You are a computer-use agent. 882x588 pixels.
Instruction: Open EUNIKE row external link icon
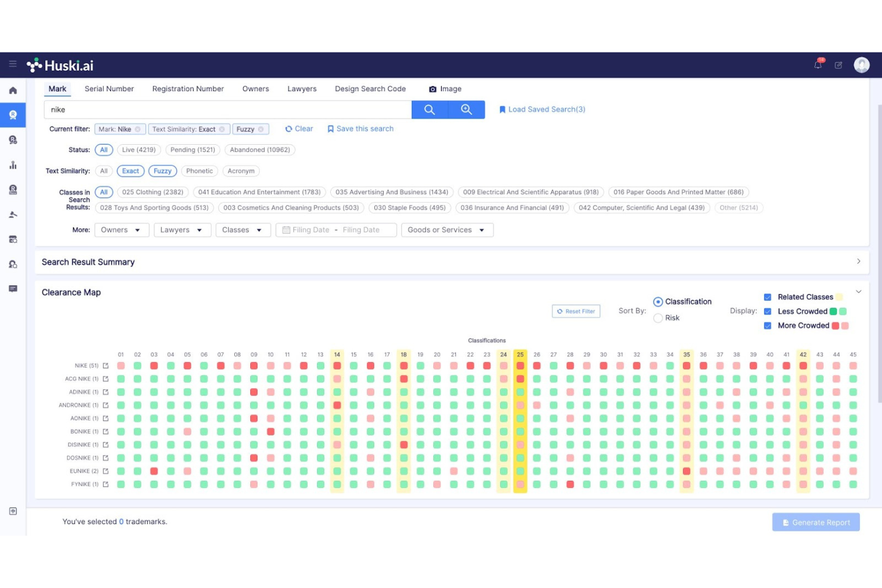[x=105, y=471]
